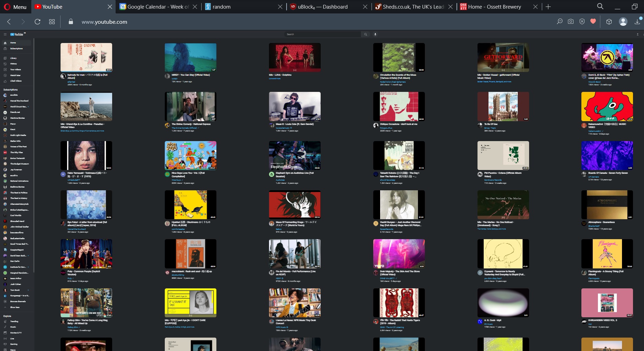The width and height of the screenshot is (644, 351).
Task: Go back using the browser back arrow
Action: 9,22
